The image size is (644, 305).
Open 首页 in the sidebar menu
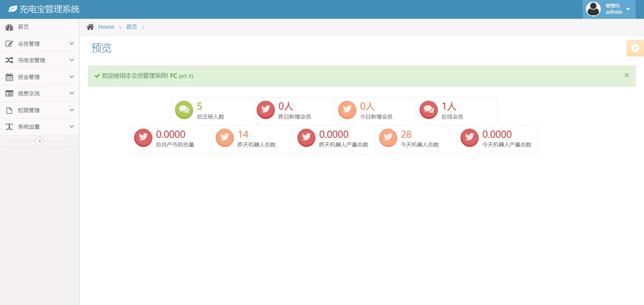click(x=40, y=27)
